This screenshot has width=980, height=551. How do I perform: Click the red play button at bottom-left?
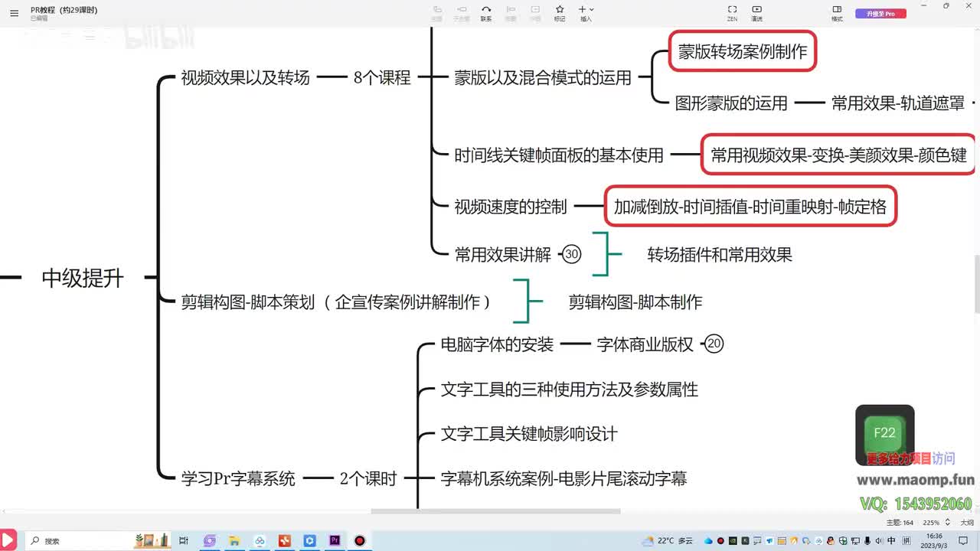point(8,540)
